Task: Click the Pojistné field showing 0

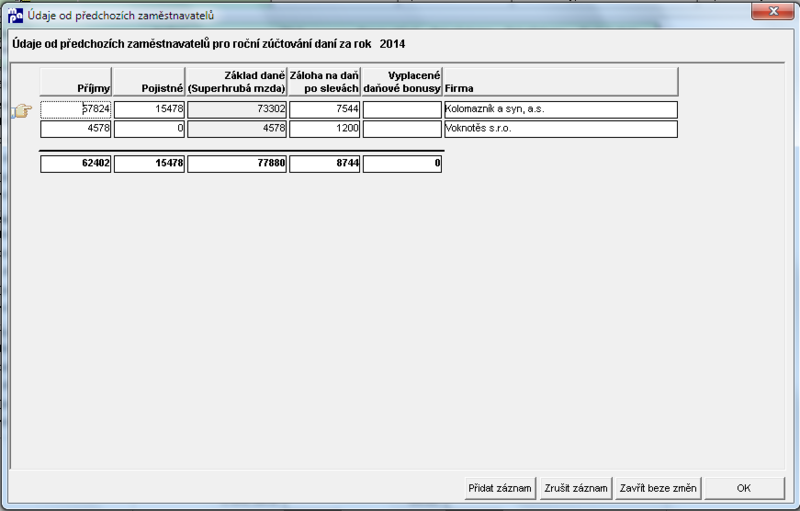Action: point(149,129)
